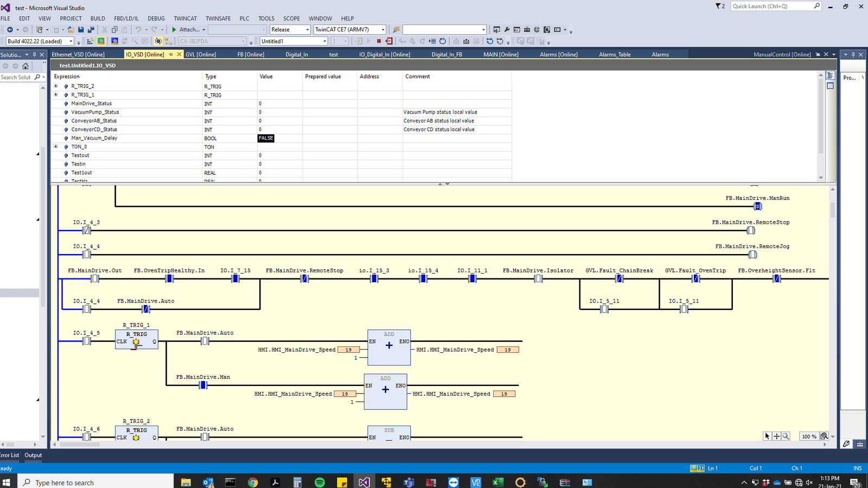The height and width of the screenshot is (488, 868).
Task: Toggle the FALSE value of Man_Vacuum_Delay
Action: pyautogui.click(x=266, y=138)
